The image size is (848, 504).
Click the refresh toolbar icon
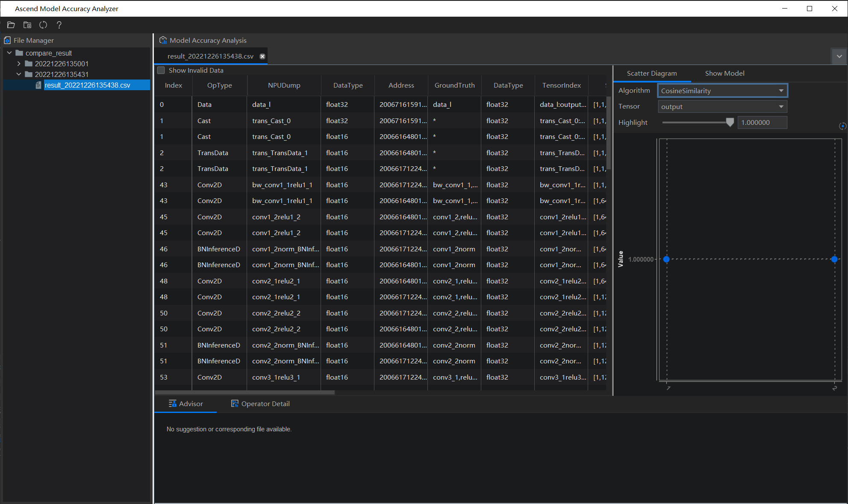click(43, 25)
